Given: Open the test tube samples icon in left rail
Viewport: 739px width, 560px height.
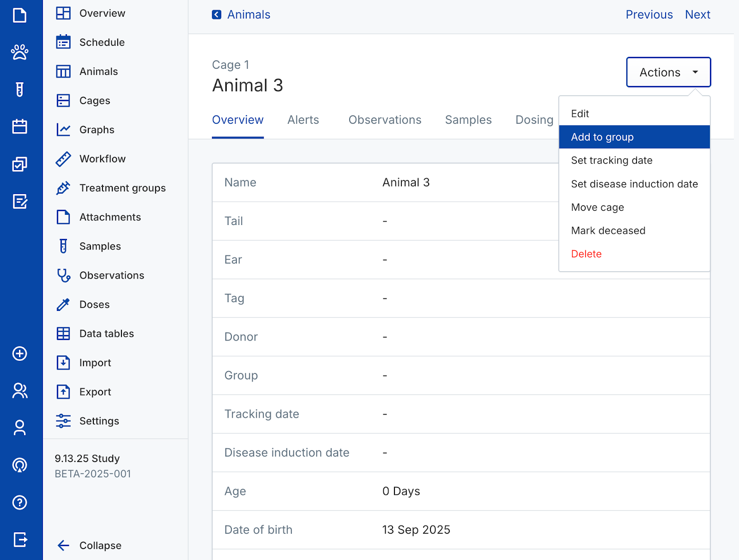Looking at the screenshot, I should (x=19, y=89).
